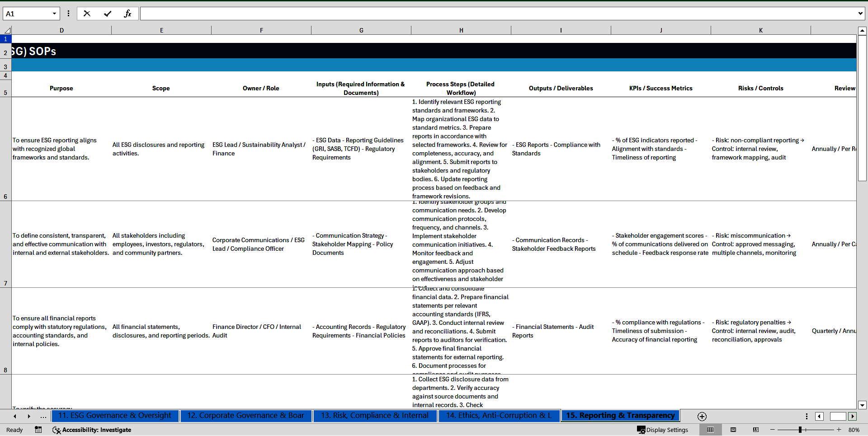
Task: Click the Insert Function fx icon
Action: [127, 14]
